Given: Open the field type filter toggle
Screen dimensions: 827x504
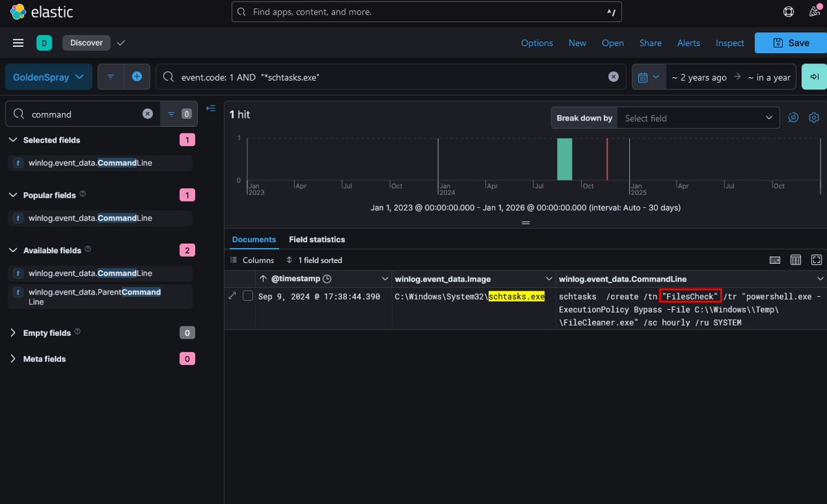Looking at the screenshot, I should [178, 114].
